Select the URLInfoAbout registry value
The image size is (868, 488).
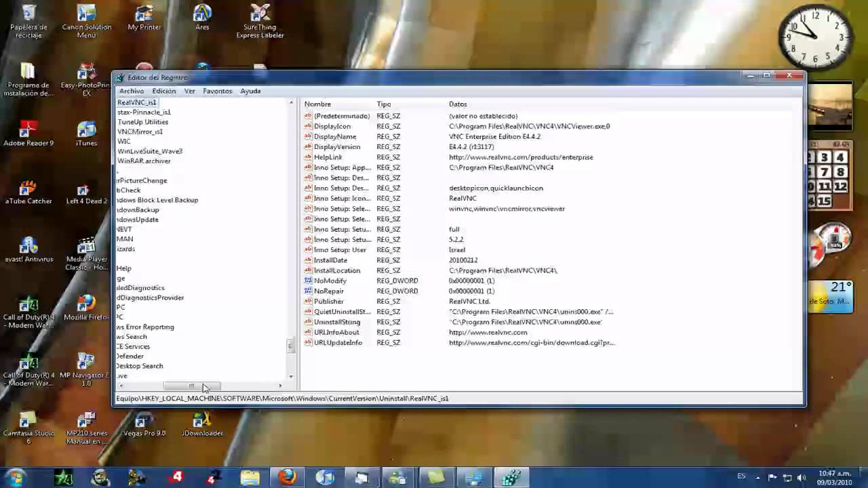[x=336, y=332]
